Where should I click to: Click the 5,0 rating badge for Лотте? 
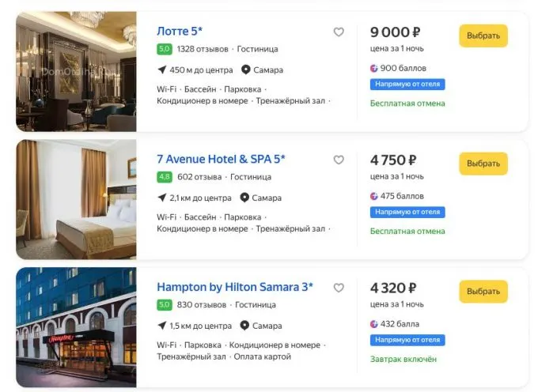click(x=165, y=49)
